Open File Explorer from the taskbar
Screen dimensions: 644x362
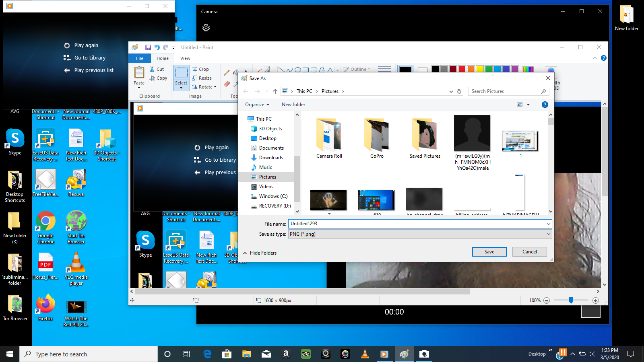click(x=247, y=354)
